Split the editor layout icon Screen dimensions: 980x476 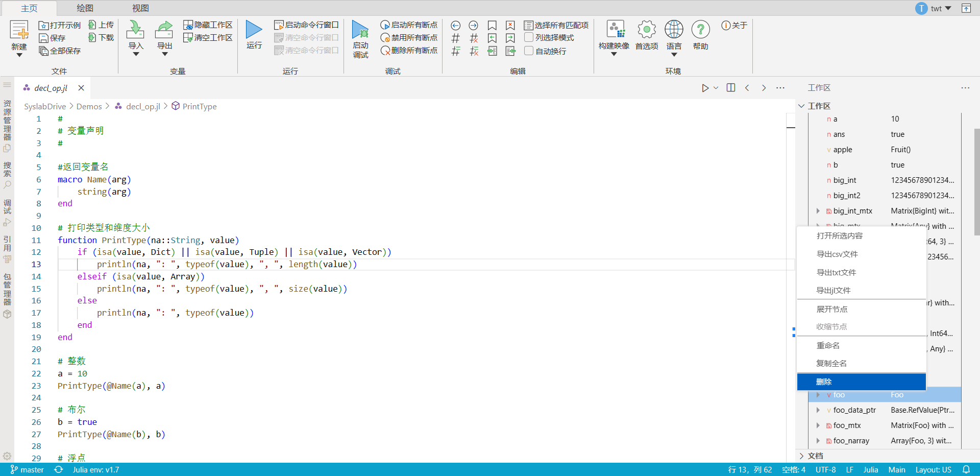731,88
